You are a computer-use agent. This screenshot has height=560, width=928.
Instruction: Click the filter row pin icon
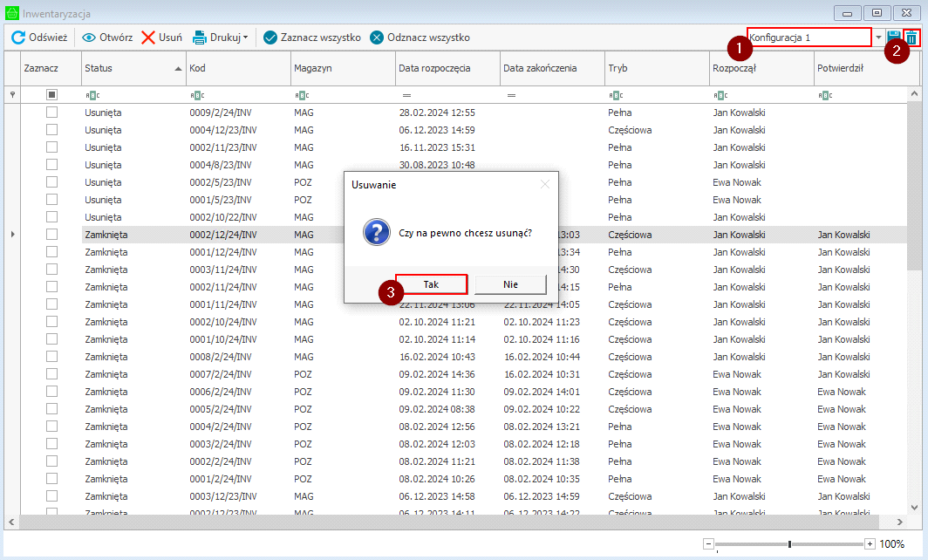point(12,95)
